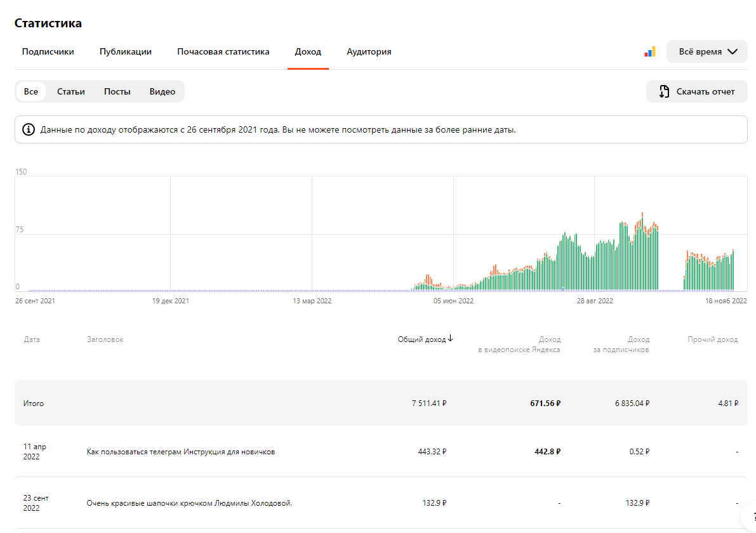Click the Дата column header

click(32, 339)
